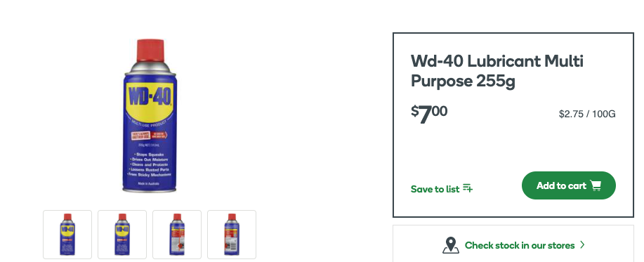The width and height of the screenshot is (644, 262).
Task: Click the shopping cart icon in Add to cart
Action: (596, 185)
